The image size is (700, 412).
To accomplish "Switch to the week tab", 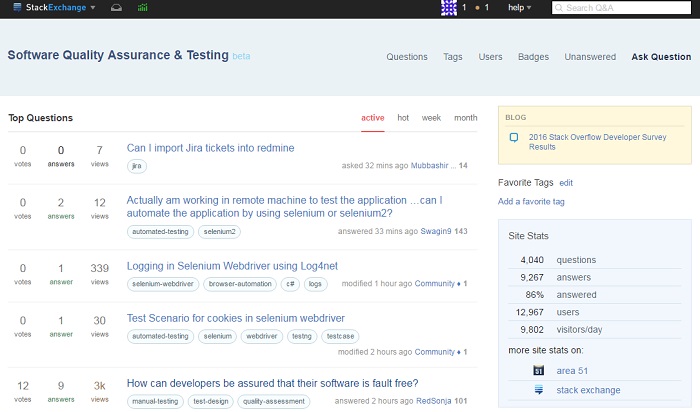I will pos(431,118).
